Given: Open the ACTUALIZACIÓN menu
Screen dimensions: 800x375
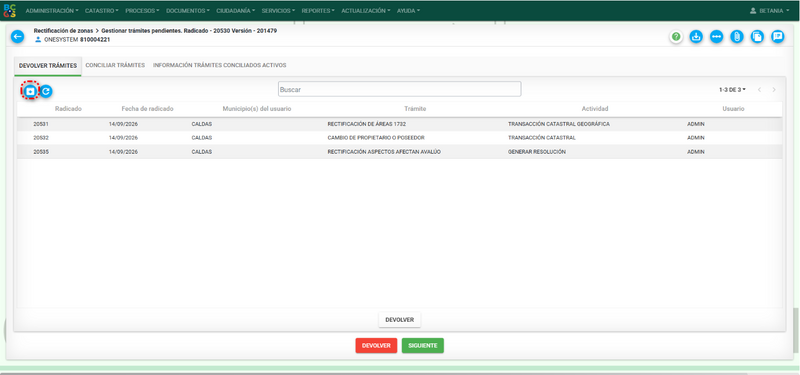Looking at the screenshot, I should pyautogui.click(x=366, y=11).
